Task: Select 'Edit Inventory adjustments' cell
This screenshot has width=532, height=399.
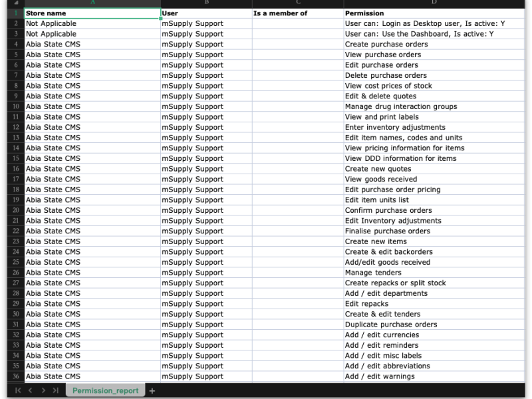Action: [x=434, y=221]
